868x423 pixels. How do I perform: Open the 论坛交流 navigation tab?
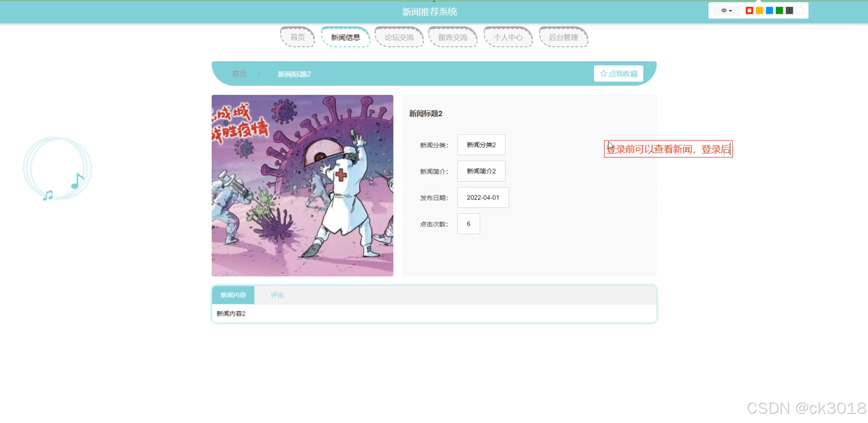[x=399, y=37]
